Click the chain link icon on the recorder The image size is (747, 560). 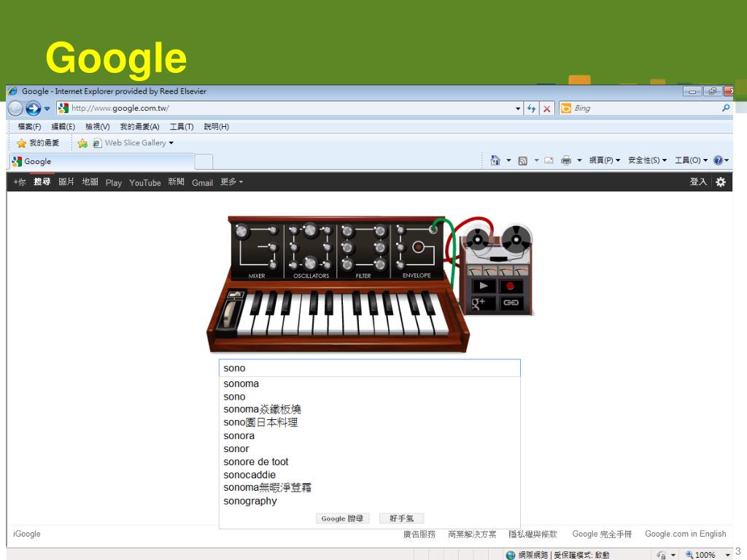(511, 303)
